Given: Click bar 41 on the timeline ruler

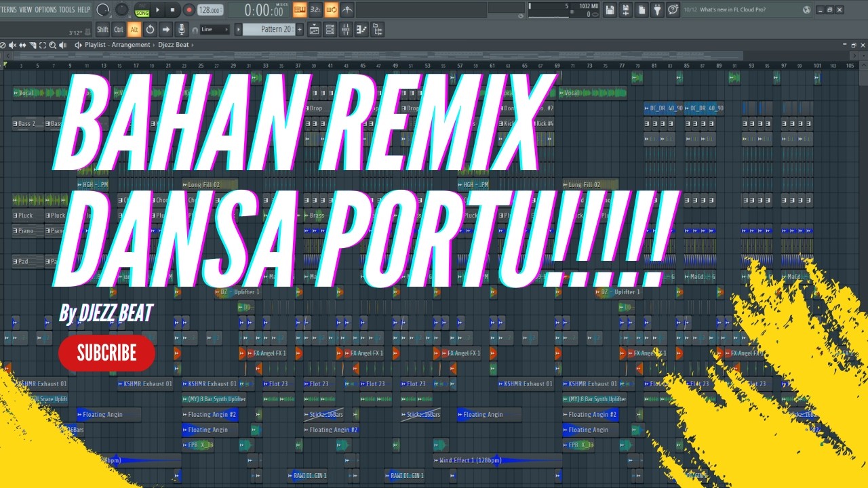Looking at the screenshot, I should tap(330, 66).
